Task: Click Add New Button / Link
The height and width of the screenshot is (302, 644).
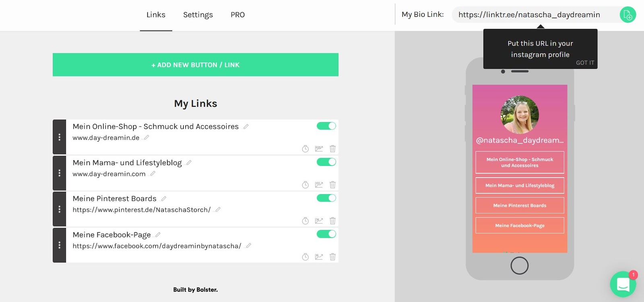Action: click(195, 65)
